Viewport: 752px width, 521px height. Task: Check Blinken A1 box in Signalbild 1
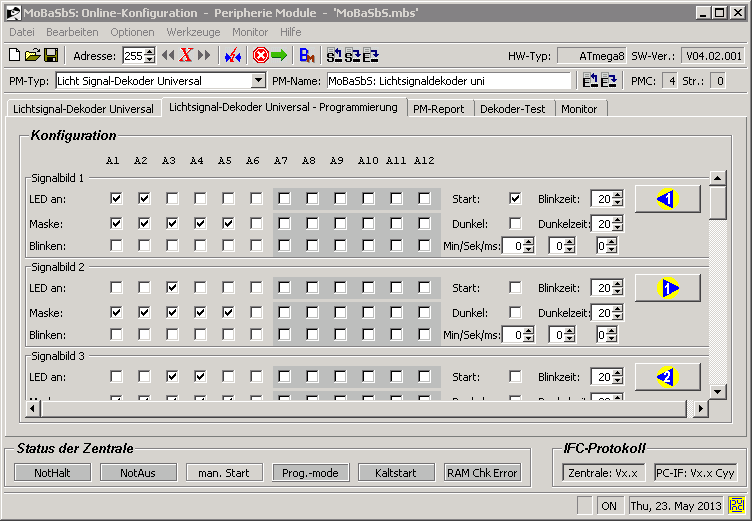coord(116,246)
